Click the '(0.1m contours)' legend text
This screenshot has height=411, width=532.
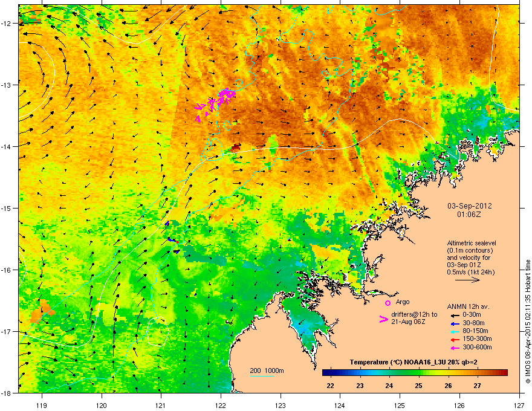tap(470, 251)
